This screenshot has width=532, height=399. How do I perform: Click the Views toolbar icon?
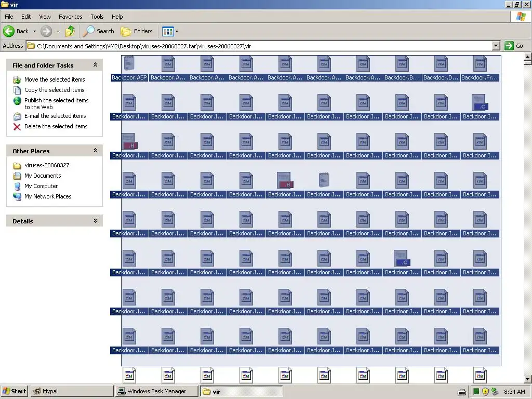[x=168, y=31]
